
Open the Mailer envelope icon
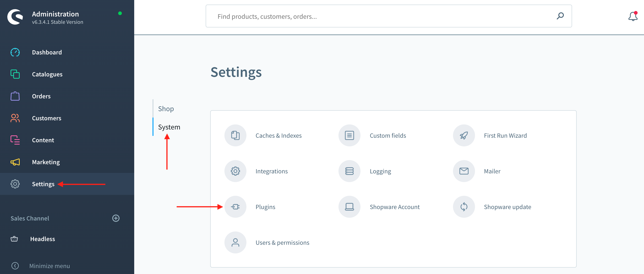click(464, 171)
